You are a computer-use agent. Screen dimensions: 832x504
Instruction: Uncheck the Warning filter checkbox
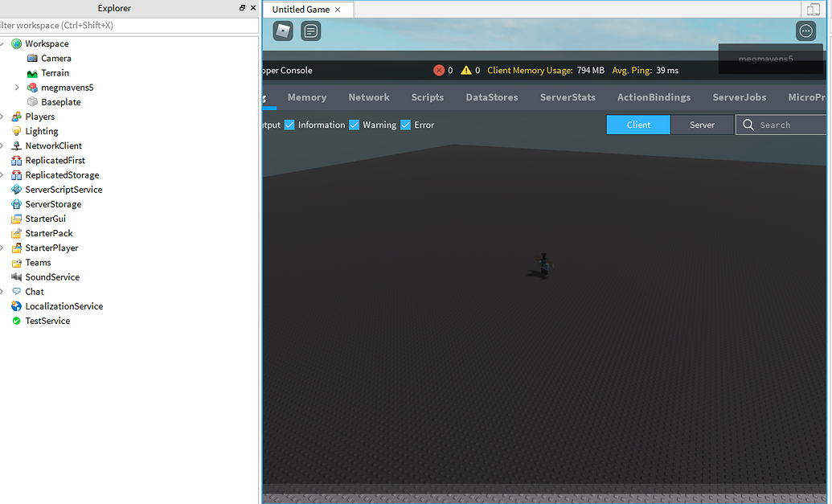pyautogui.click(x=354, y=125)
